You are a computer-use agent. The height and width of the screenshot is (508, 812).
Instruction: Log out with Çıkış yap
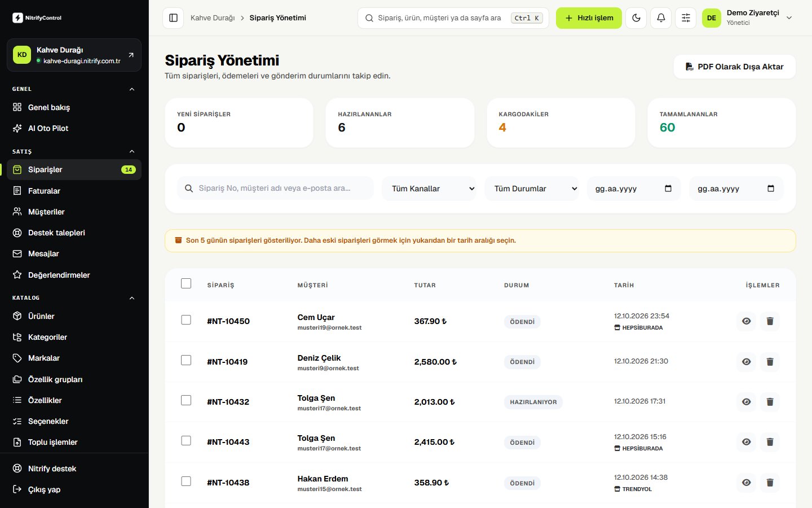point(74,489)
